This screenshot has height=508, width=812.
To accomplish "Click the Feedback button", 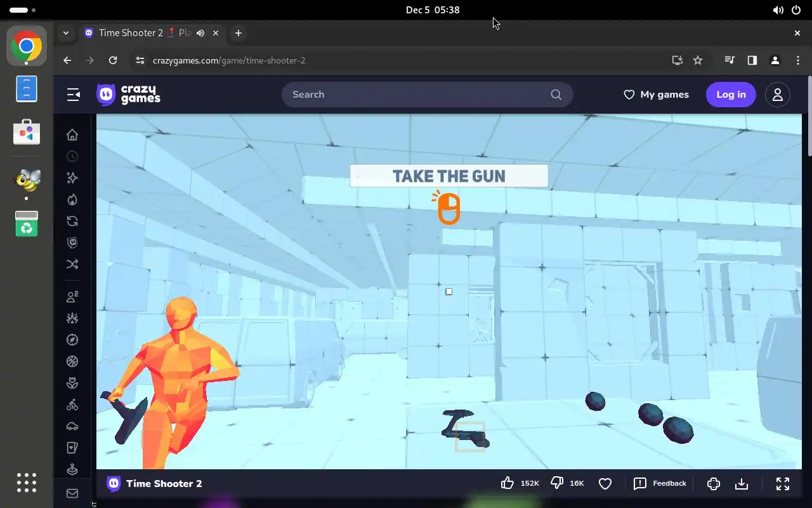I will [x=660, y=484].
